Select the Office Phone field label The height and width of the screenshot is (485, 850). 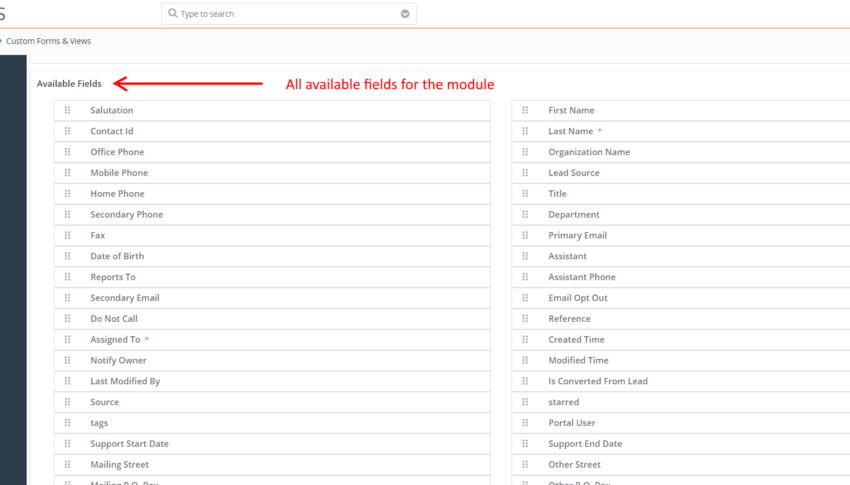pos(117,152)
